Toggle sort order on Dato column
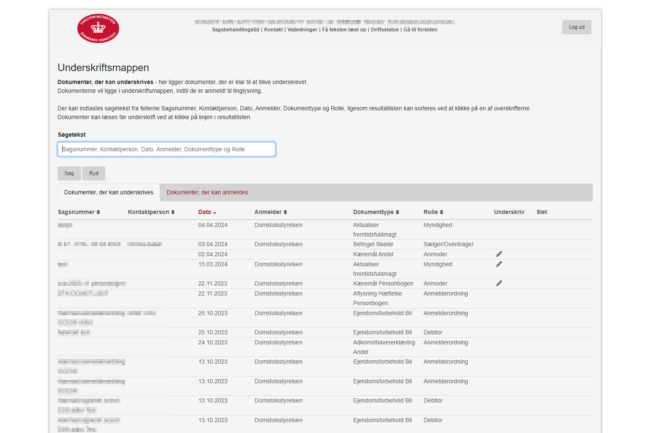650x433 pixels. pyautogui.click(x=207, y=212)
